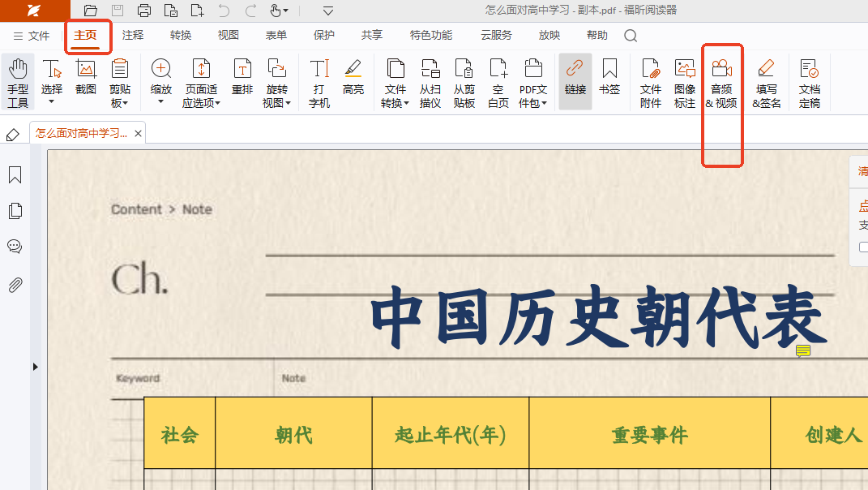Image resolution: width=868 pixels, height=490 pixels.
Task: Open the 文件 menu
Action: pos(32,36)
